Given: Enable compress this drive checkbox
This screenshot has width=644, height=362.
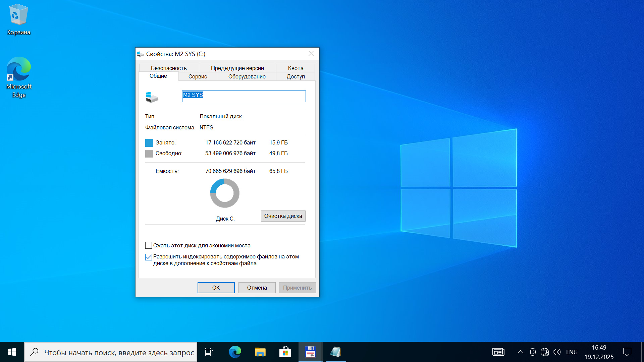Looking at the screenshot, I should tap(149, 245).
